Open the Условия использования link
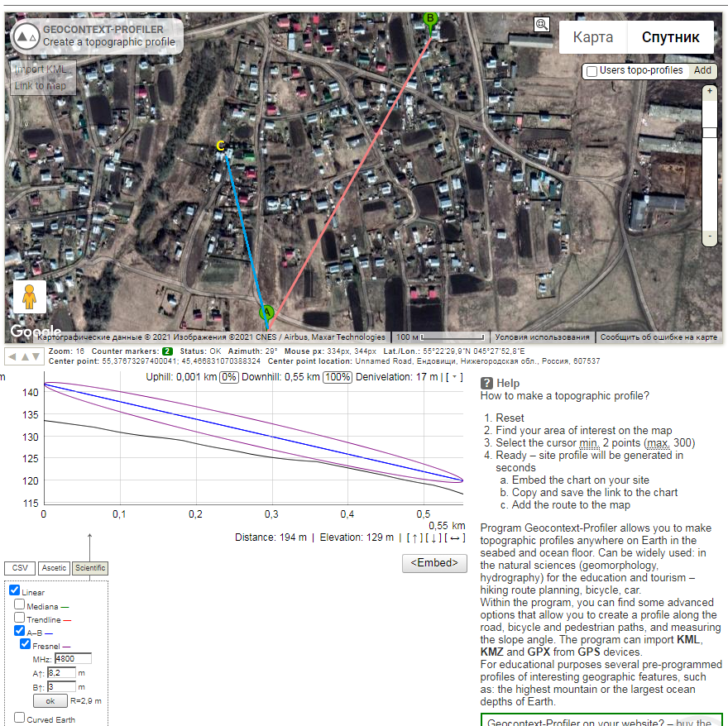The height and width of the screenshot is (726, 728). 542,337
